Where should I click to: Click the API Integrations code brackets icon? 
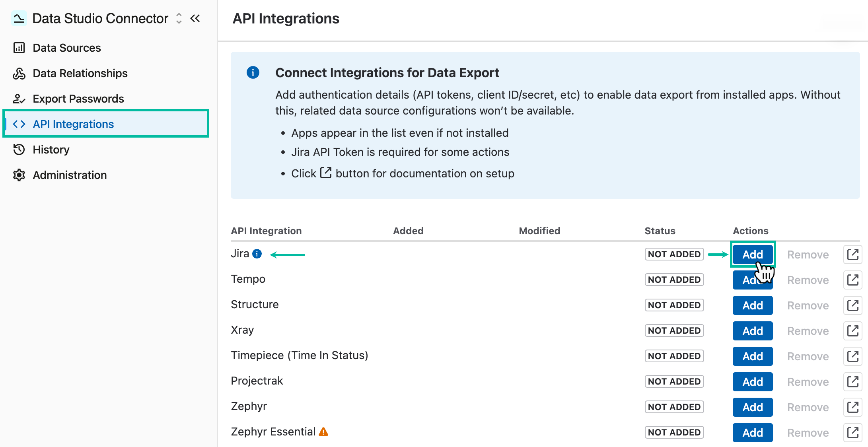[x=19, y=124]
